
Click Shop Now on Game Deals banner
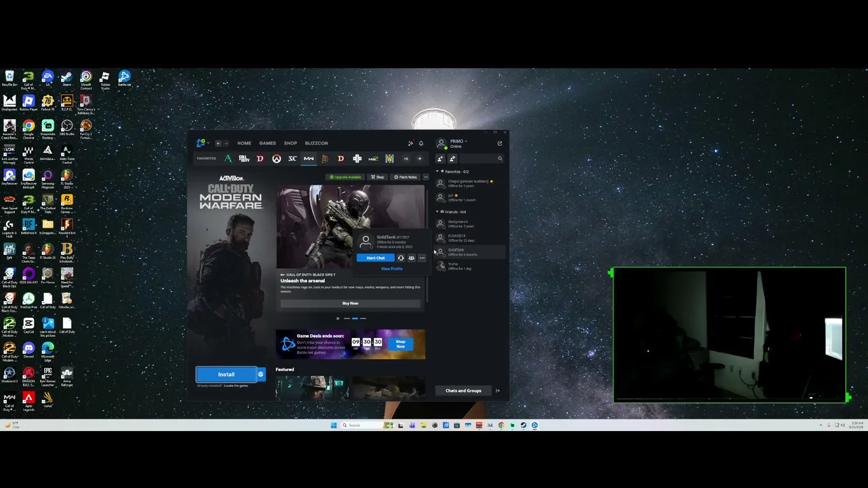click(400, 344)
